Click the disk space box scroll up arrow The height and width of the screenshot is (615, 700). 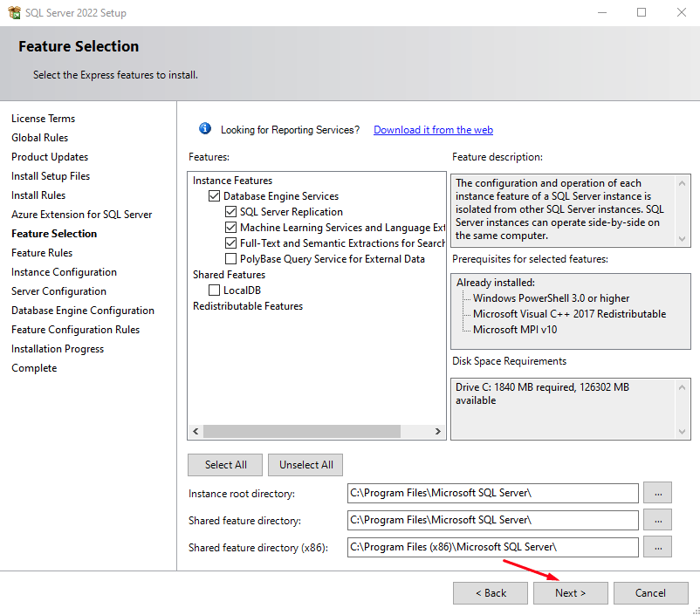683,387
